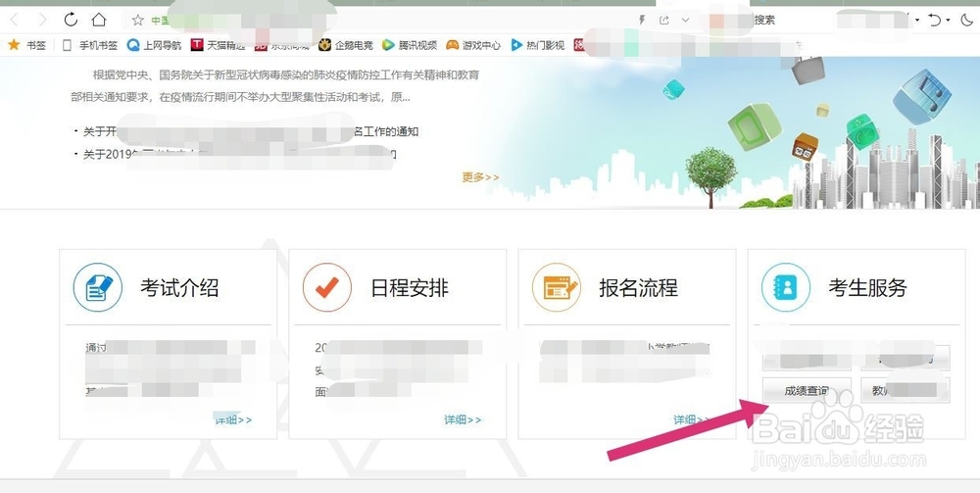Click the 成绩查询 button
Viewport: 980px width, 493px height.
(x=807, y=390)
